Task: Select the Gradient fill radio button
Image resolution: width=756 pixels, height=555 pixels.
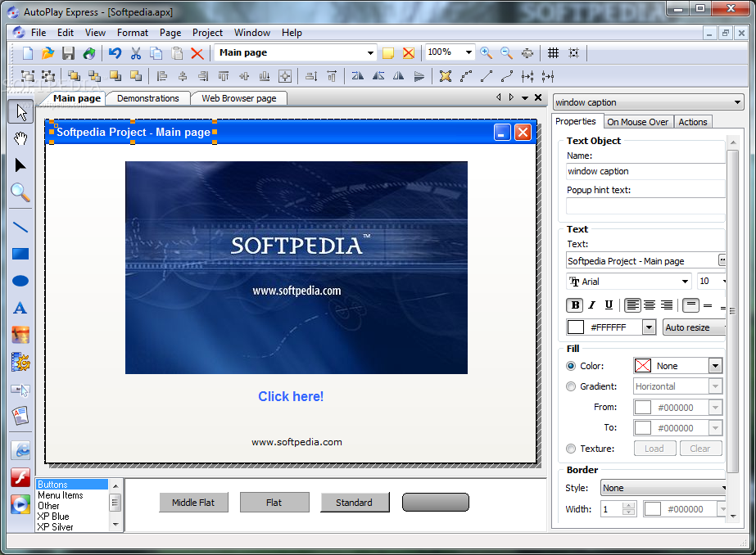Action: coord(571,386)
